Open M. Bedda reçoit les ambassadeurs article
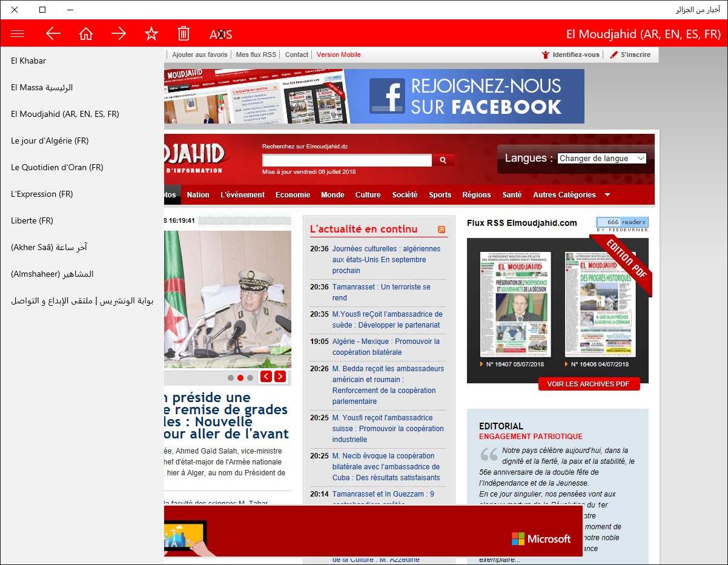Screen dimensions: 728x565 388,385
